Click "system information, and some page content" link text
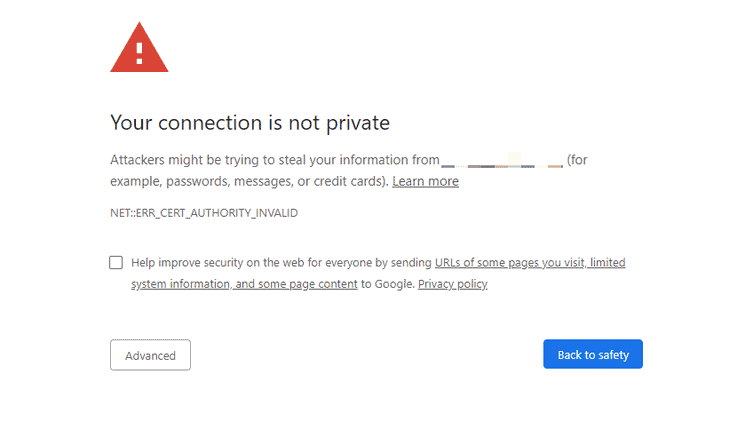Viewport: 729px width, 422px height. pos(244,284)
